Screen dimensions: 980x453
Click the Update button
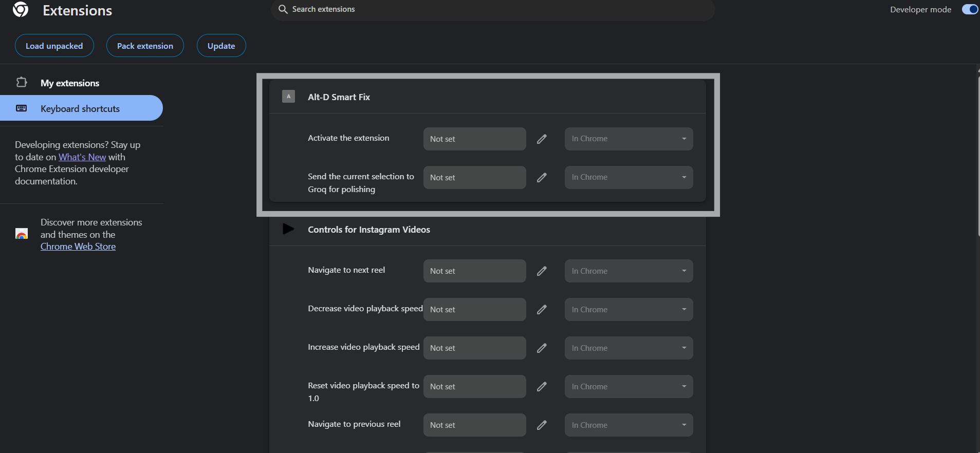coord(221,46)
